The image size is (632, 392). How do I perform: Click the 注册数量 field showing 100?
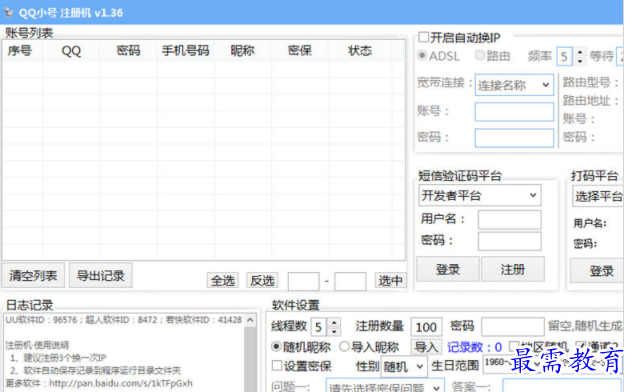coord(426,327)
